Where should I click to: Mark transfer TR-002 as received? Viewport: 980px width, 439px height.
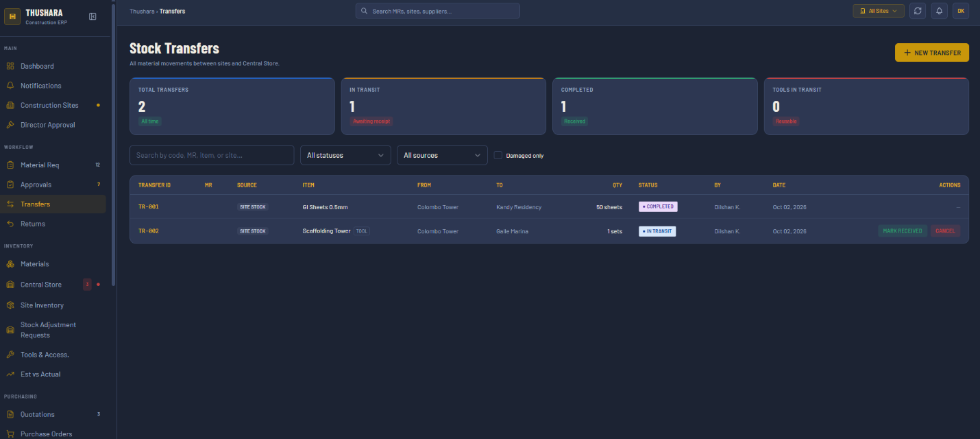coord(903,231)
